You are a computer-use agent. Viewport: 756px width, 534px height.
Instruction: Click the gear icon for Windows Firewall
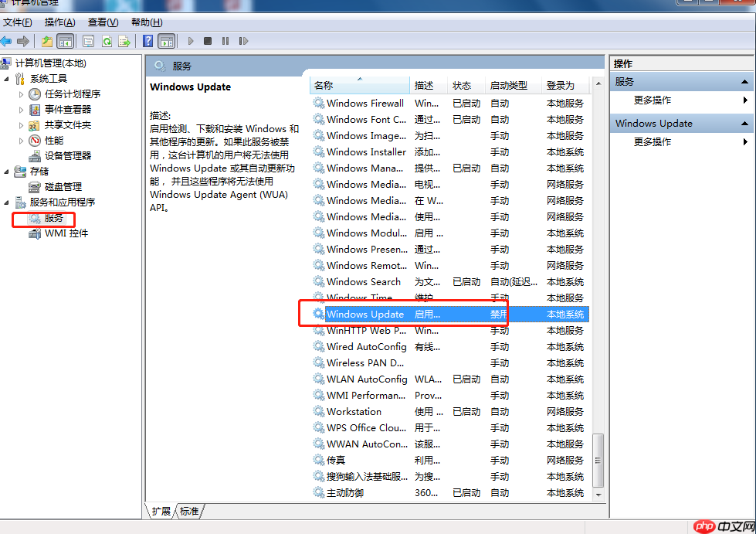[318, 104]
